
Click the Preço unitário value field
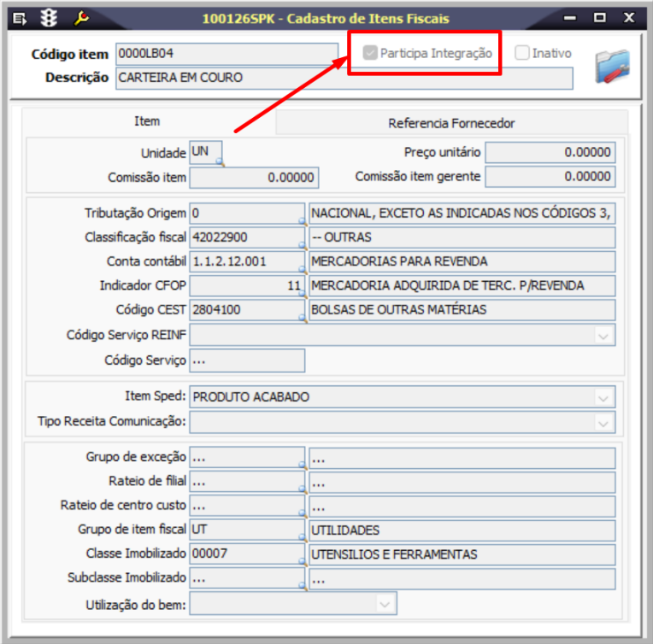tap(550, 152)
